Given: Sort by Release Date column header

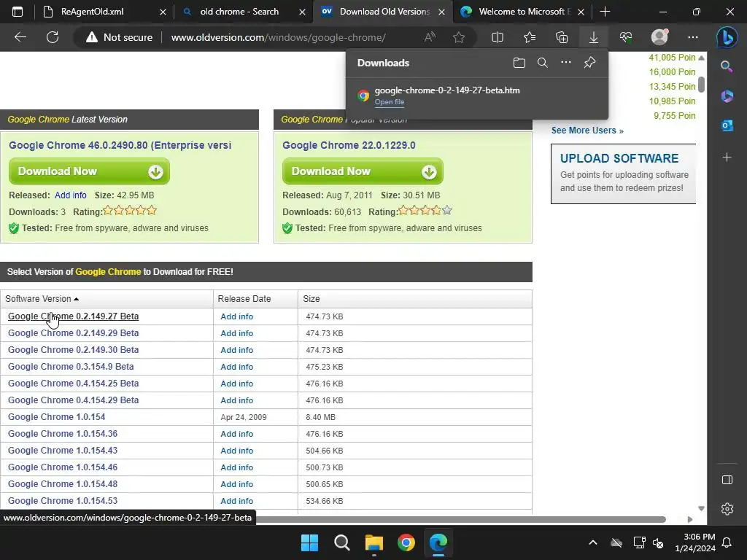Looking at the screenshot, I should click(255, 299).
